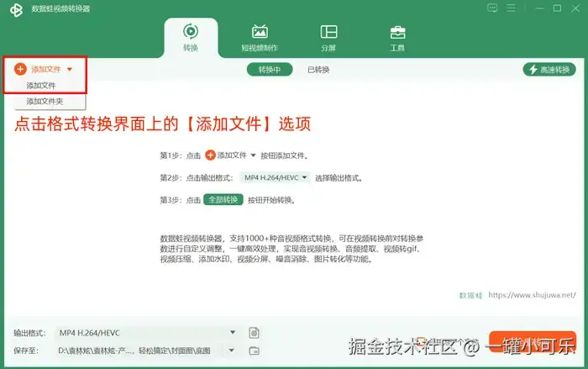The width and height of the screenshot is (588, 369).
Task: Open the 工具 toolbox tab
Action: (397, 38)
